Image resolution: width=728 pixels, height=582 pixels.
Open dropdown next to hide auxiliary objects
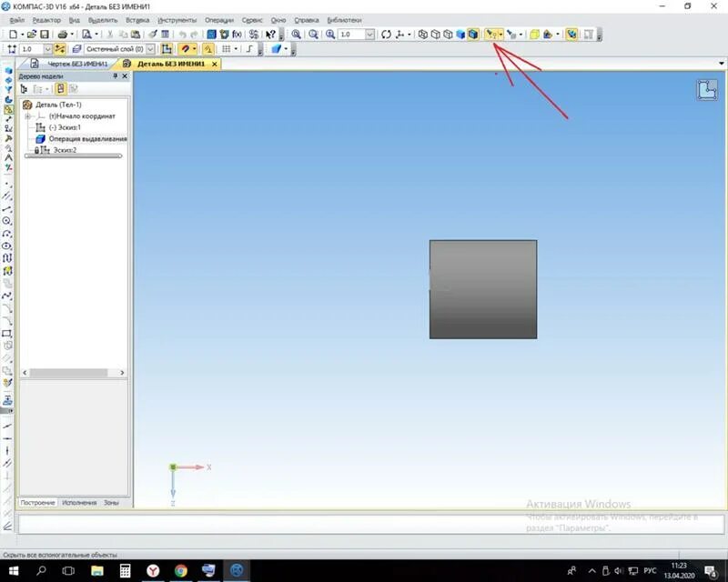(x=500, y=35)
